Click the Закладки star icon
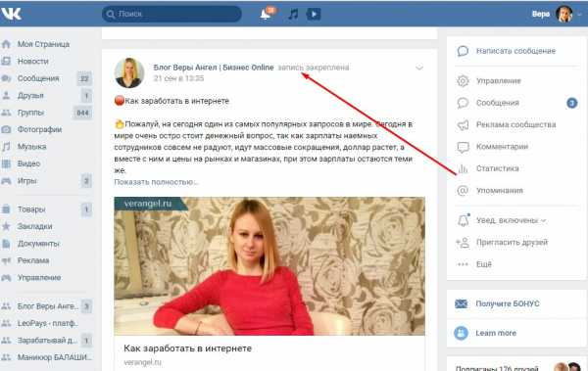 tap(6, 226)
